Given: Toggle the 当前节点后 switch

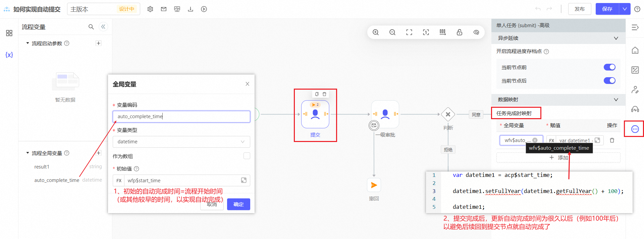Looking at the screenshot, I should click(609, 81).
